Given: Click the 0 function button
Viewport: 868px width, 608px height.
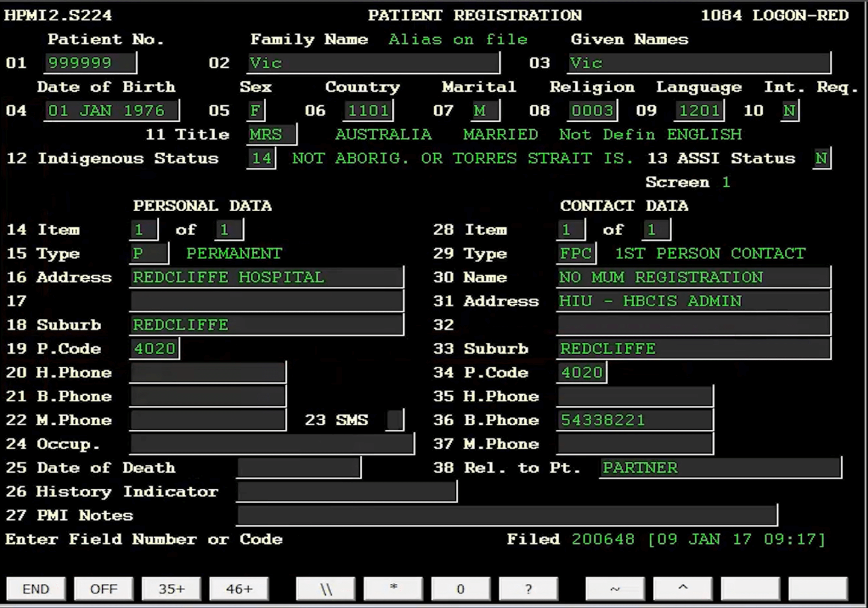Looking at the screenshot, I should point(460,589).
